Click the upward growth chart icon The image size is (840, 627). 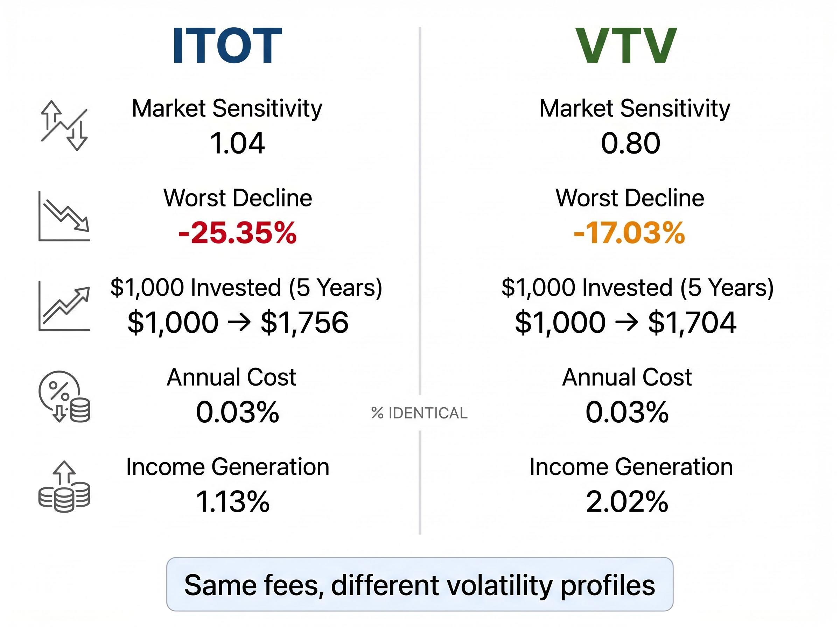pos(64,306)
